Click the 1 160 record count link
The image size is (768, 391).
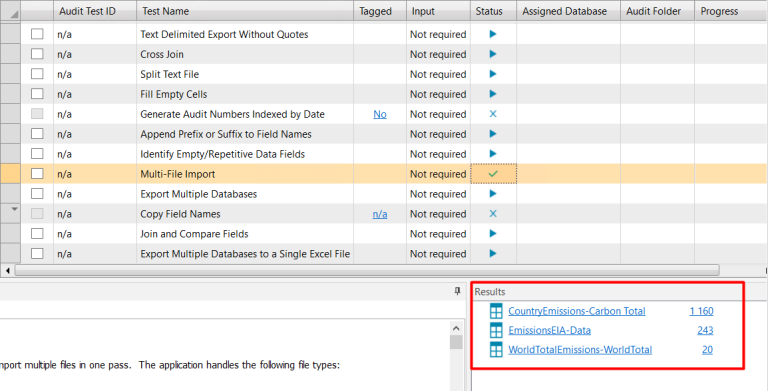701,311
